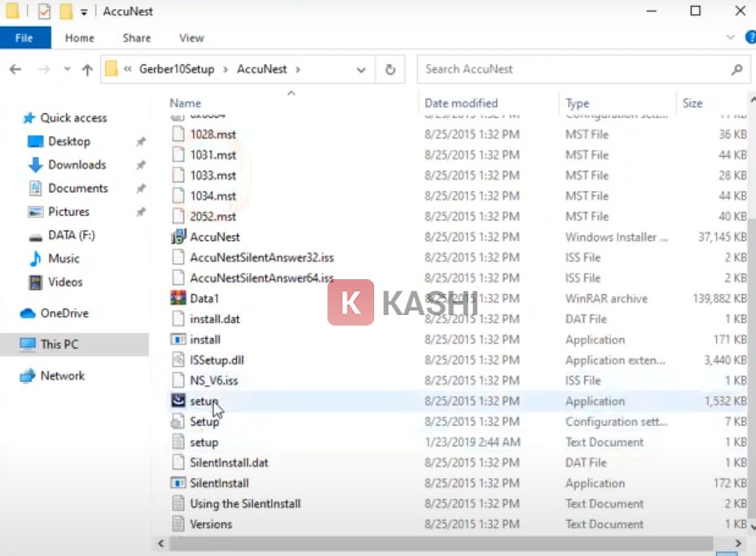Expand the address bar history dropdown

361,70
